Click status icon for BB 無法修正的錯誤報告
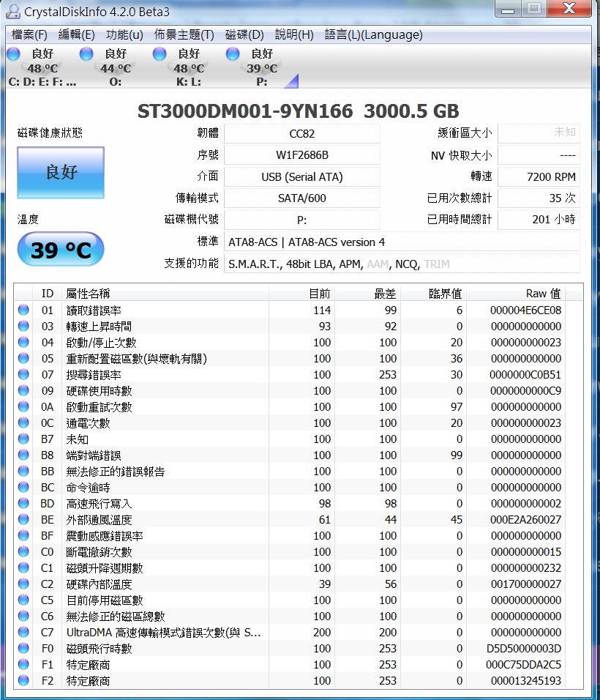Screen dimensions: 600x700 point(23,471)
